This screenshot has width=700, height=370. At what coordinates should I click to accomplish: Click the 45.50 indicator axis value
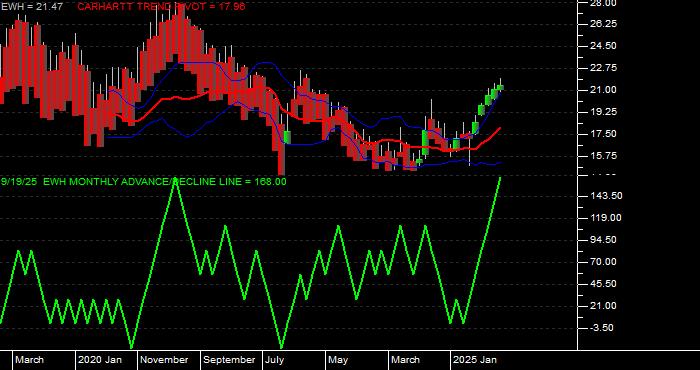click(604, 284)
